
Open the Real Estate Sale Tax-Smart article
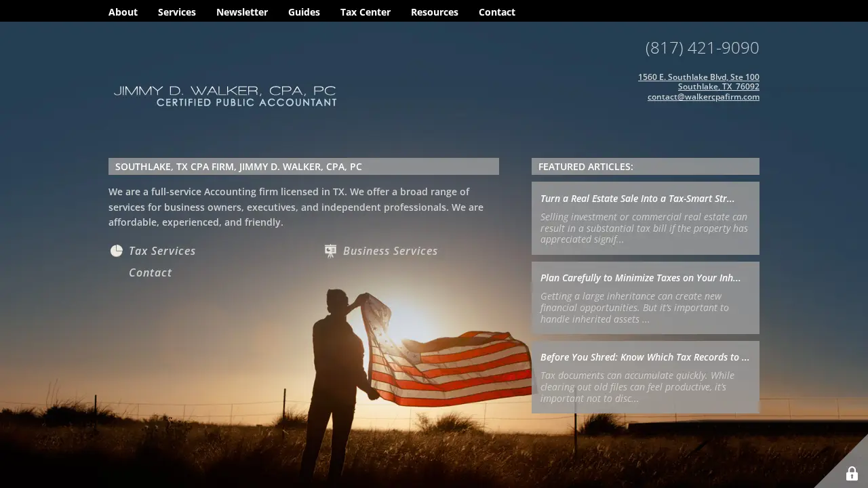tap(637, 199)
